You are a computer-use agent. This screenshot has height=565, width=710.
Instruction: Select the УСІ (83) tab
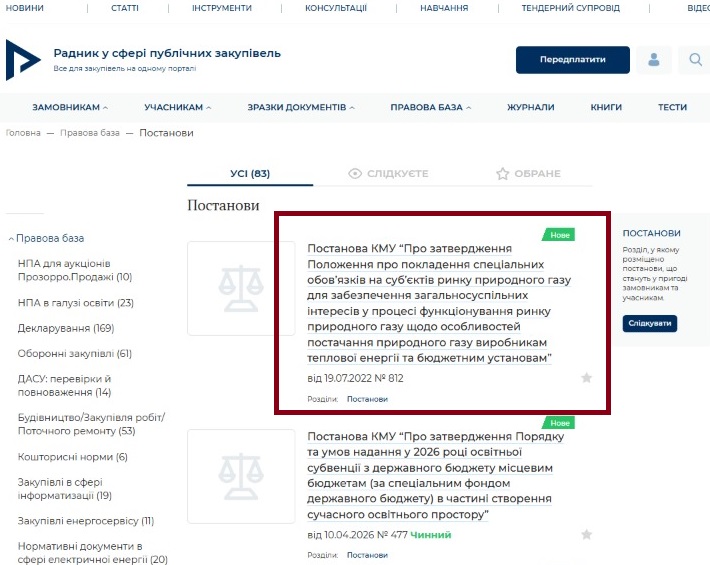click(x=250, y=174)
